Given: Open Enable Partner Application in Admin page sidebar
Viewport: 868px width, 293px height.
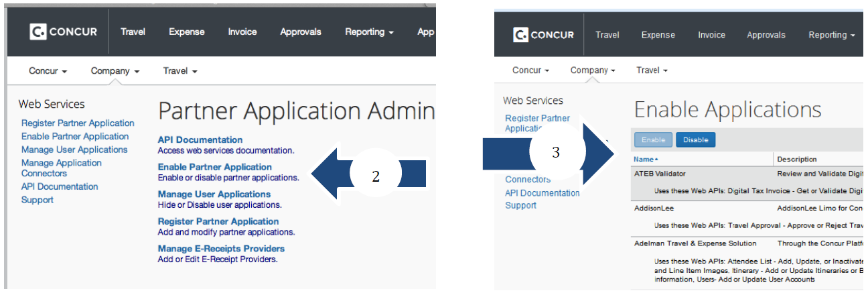Looking at the screenshot, I should click(x=75, y=136).
